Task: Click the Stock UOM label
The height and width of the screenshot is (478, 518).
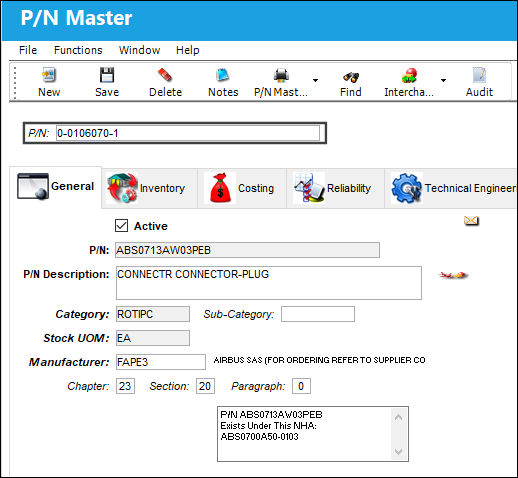Action: 76,338
